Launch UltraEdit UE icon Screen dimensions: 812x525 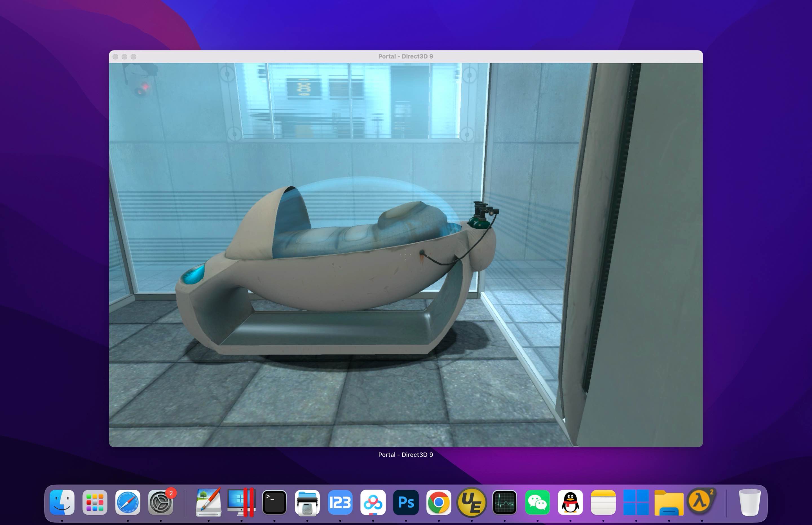(471, 502)
